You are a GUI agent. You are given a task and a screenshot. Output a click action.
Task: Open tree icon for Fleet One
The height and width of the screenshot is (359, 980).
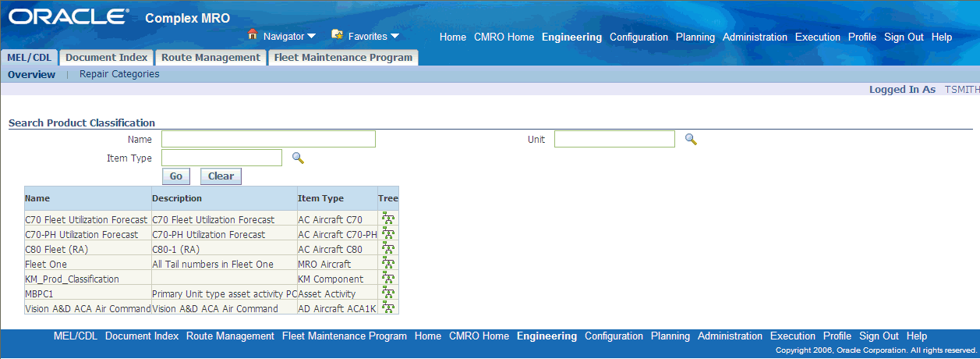[388, 264]
